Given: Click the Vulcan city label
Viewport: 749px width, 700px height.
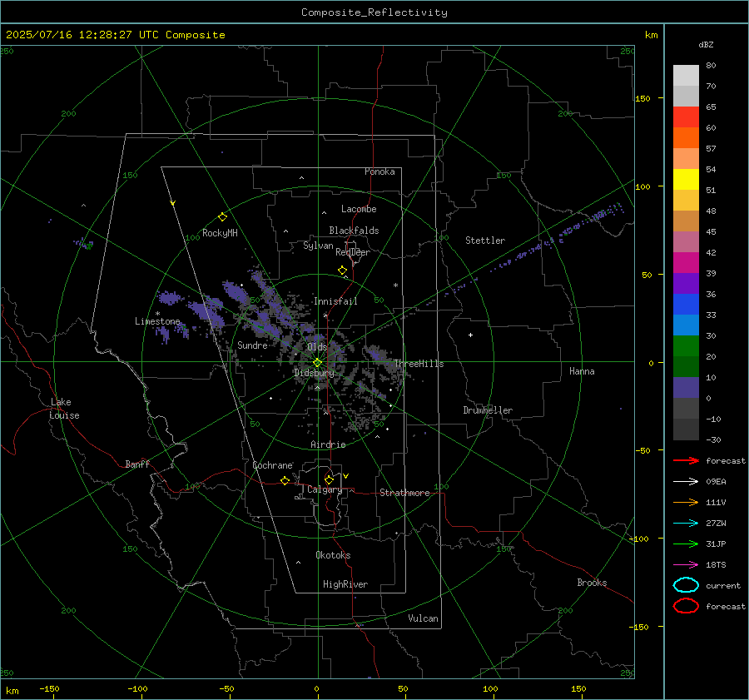Looking at the screenshot, I should click(x=423, y=618).
